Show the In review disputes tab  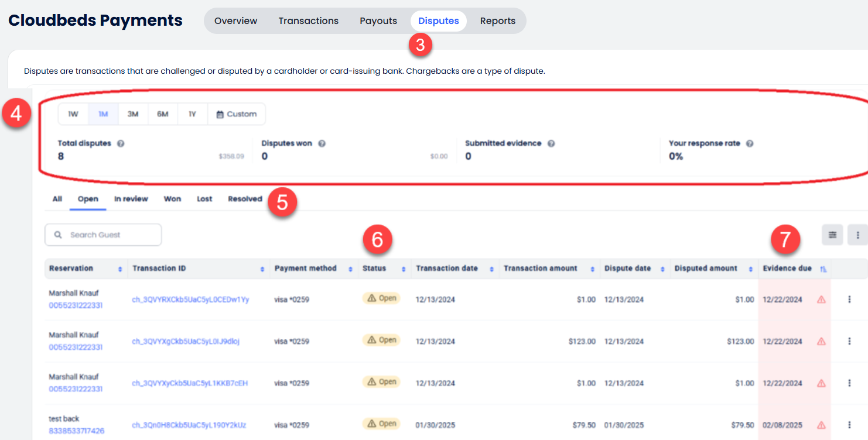131,199
